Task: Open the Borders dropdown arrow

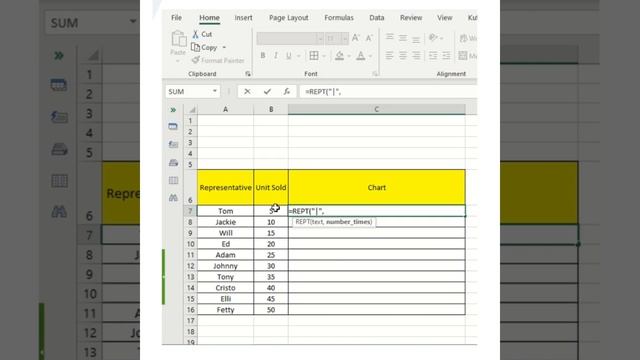Action: (324, 56)
